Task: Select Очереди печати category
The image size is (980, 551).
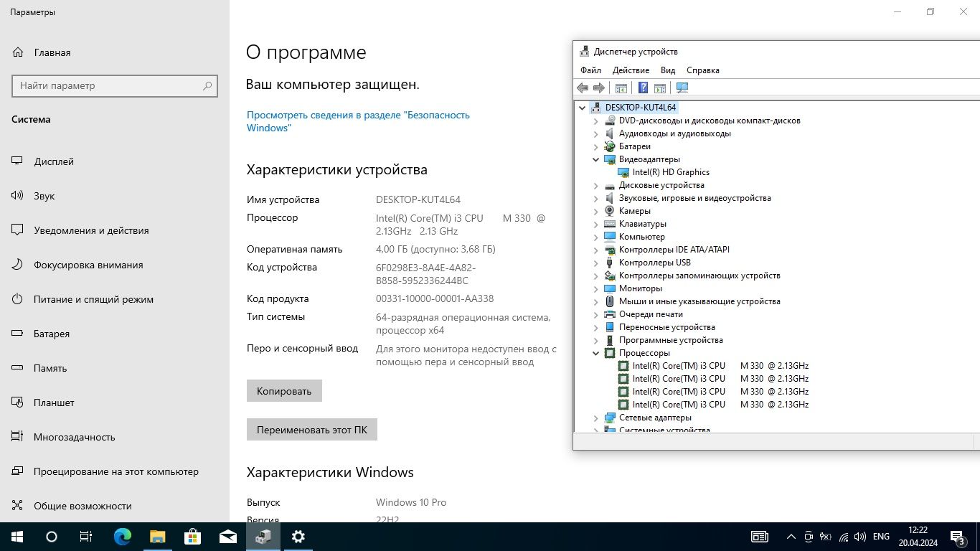Action: tap(651, 314)
